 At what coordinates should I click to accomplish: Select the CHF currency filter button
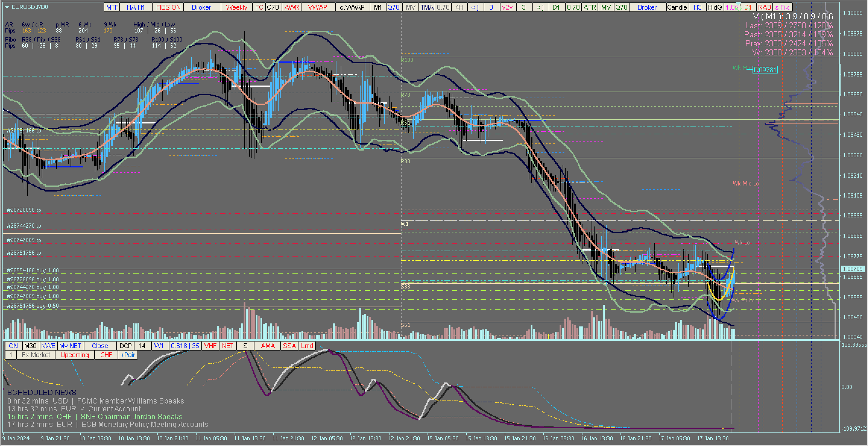coord(106,355)
